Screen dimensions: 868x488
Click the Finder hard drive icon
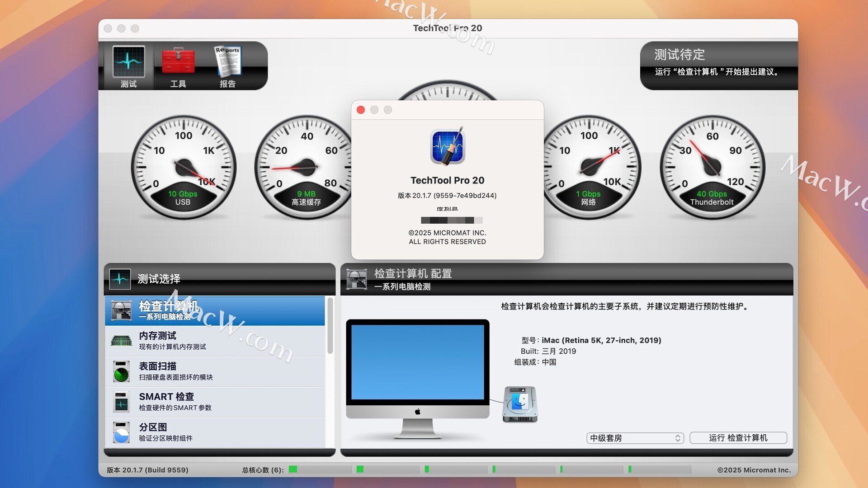click(520, 404)
